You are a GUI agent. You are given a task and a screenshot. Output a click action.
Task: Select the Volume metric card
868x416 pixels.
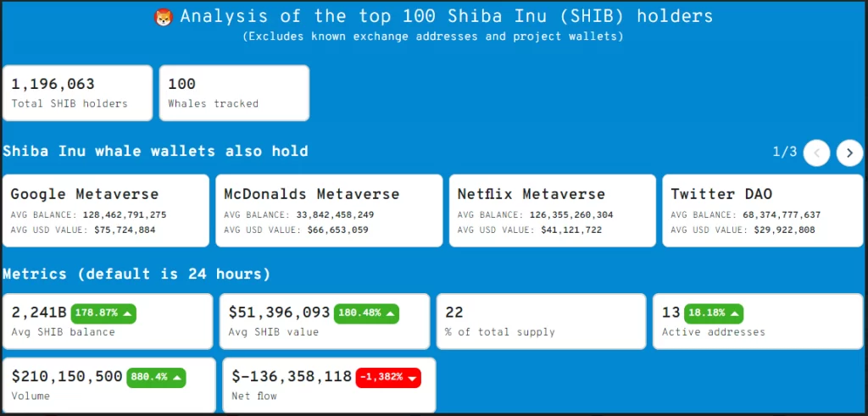coord(109,385)
